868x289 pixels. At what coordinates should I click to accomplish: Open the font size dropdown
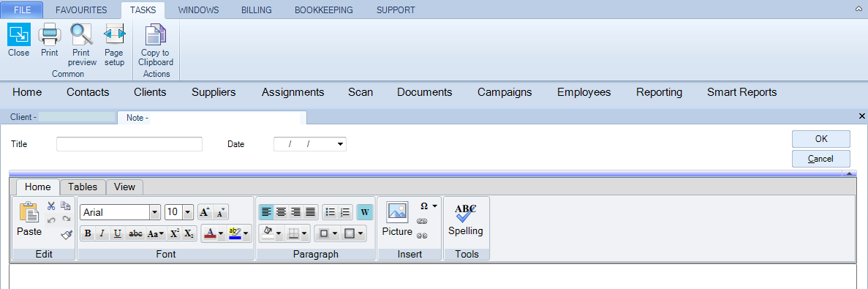click(x=188, y=212)
